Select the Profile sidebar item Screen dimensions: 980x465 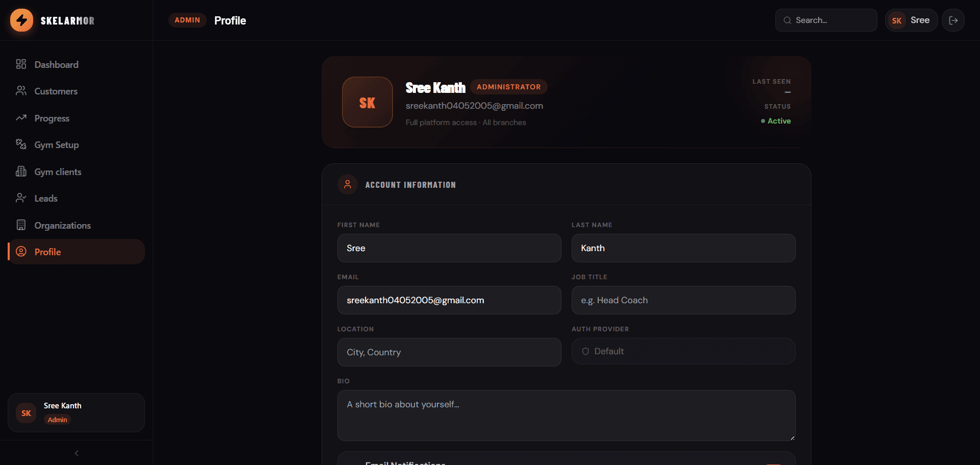[77, 252]
